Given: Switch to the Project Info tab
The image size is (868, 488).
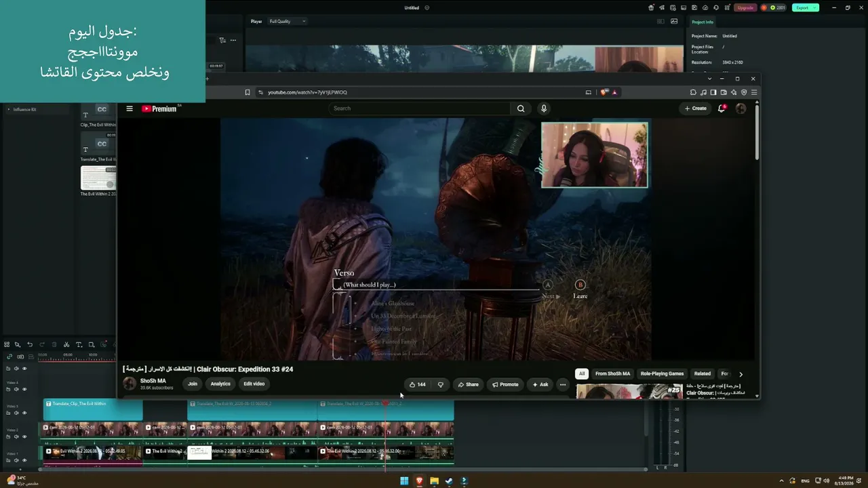Looking at the screenshot, I should click(702, 22).
